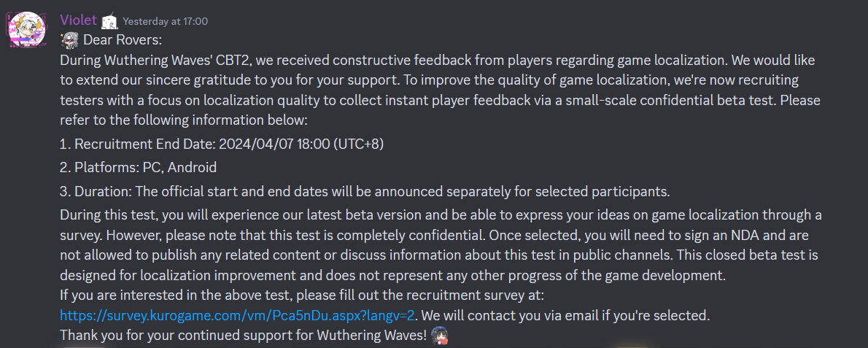Click the "If you are interested" line

[302, 296]
